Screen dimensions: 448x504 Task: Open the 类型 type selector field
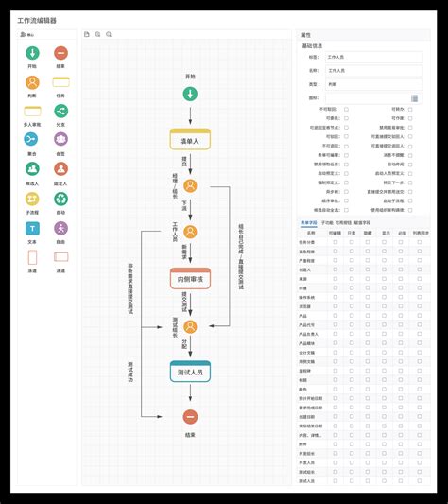click(x=374, y=84)
